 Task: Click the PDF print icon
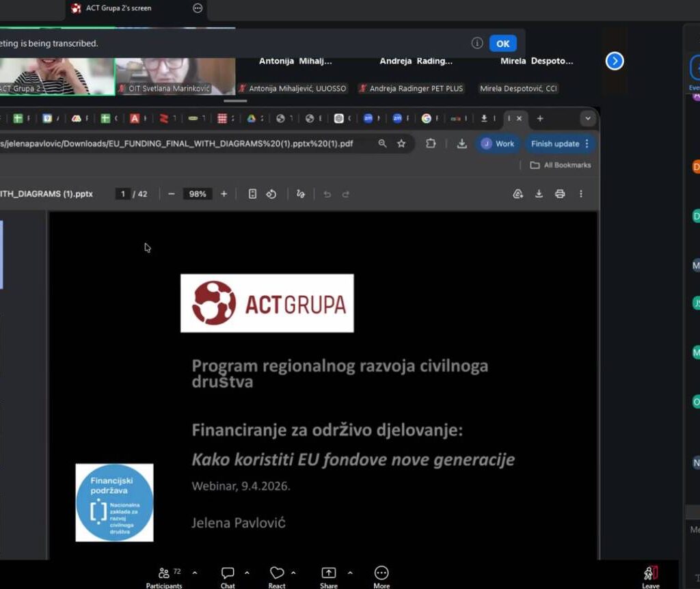[560, 194]
